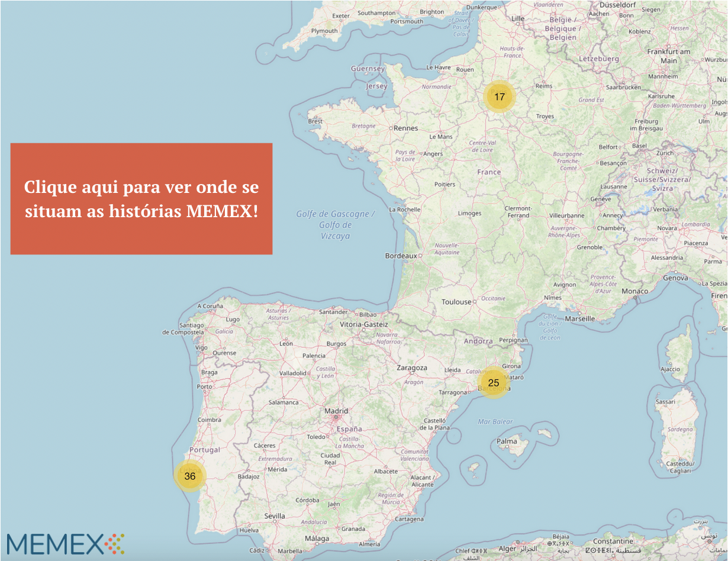This screenshot has width=728, height=561.
Task: Select the Toulouse city label
Action: pyautogui.click(x=456, y=302)
